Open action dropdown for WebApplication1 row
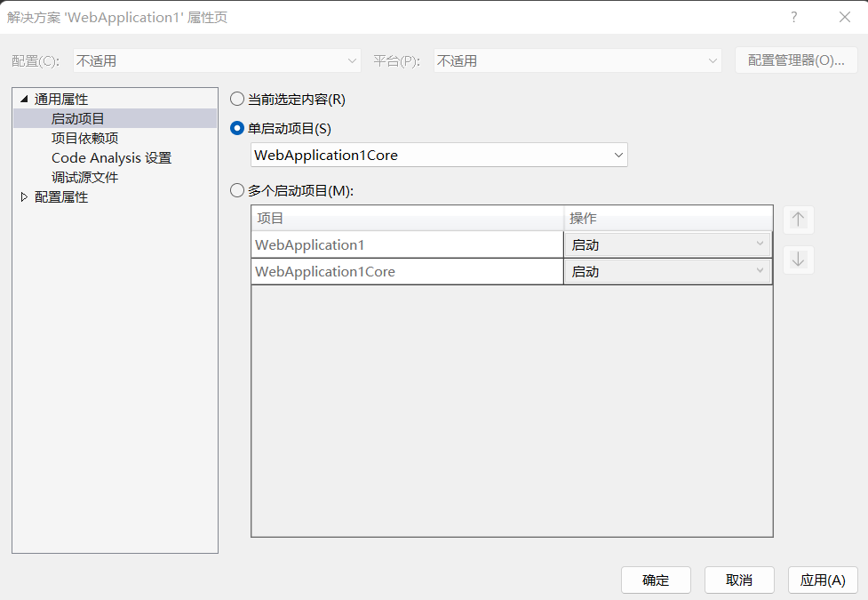Screen dimensions: 868x600 tap(667, 244)
